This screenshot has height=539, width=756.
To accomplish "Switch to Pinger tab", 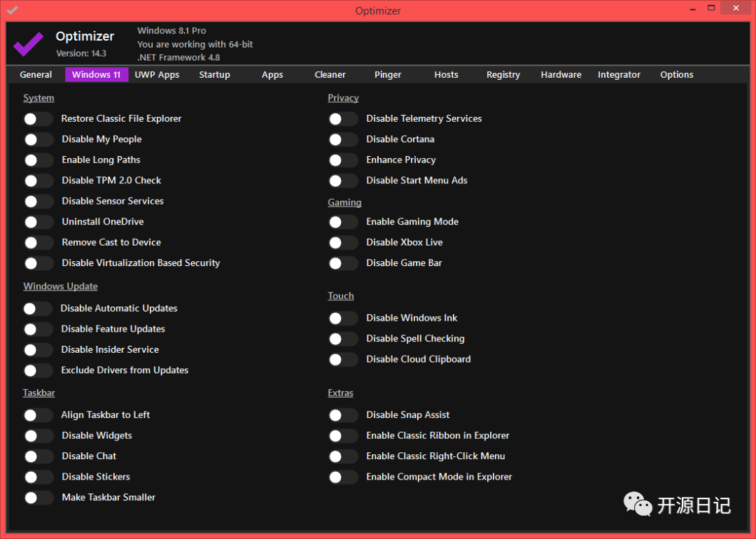I will (388, 75).
